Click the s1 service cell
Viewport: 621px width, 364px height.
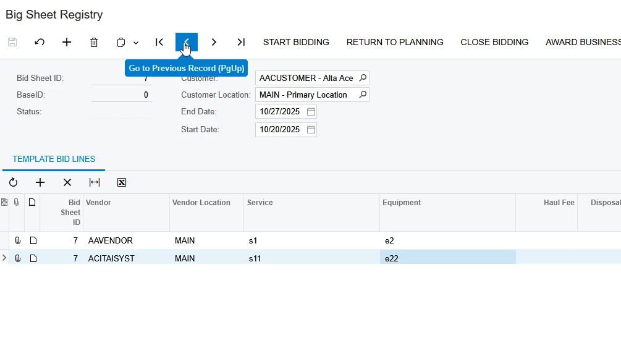pos(311,240)
